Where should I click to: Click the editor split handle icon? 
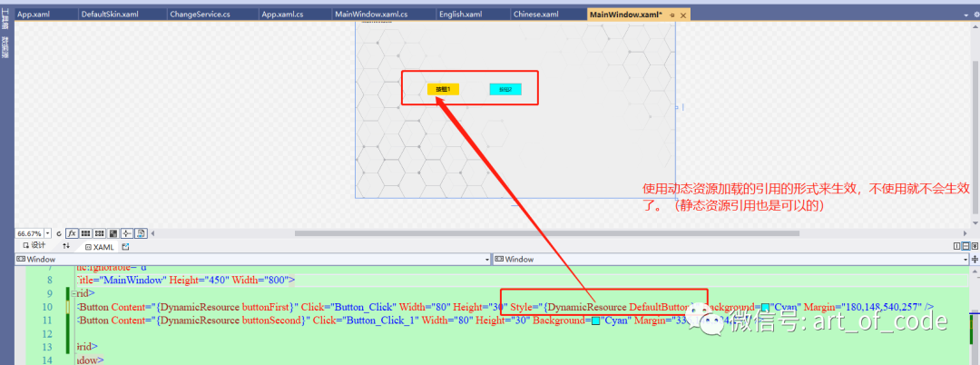point(975,259)
